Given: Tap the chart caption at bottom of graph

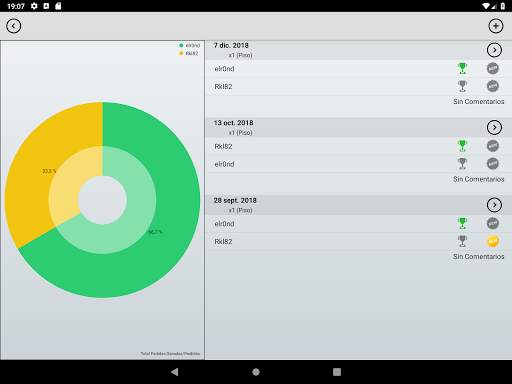Looking at the screenshot, I should (x=170, y=353).
